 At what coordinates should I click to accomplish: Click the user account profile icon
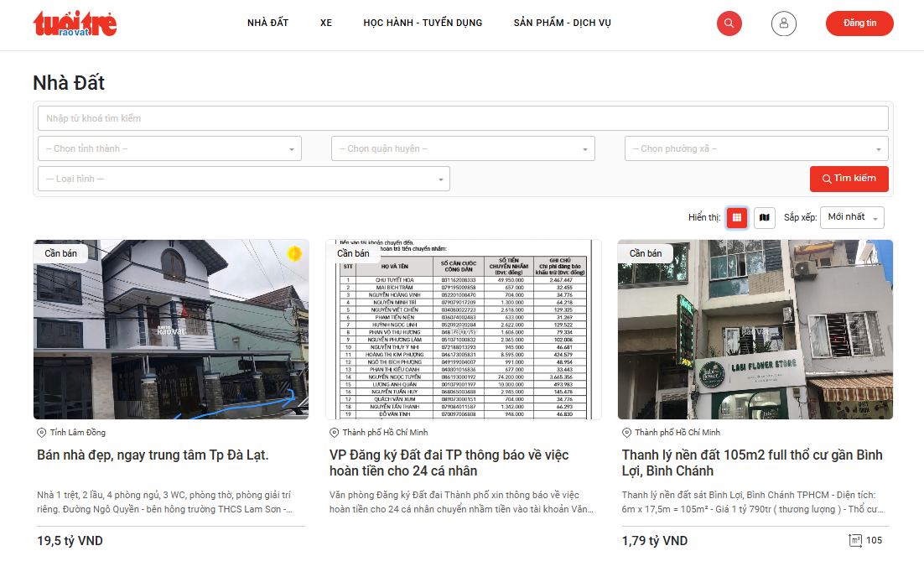[x=784, y=23]
